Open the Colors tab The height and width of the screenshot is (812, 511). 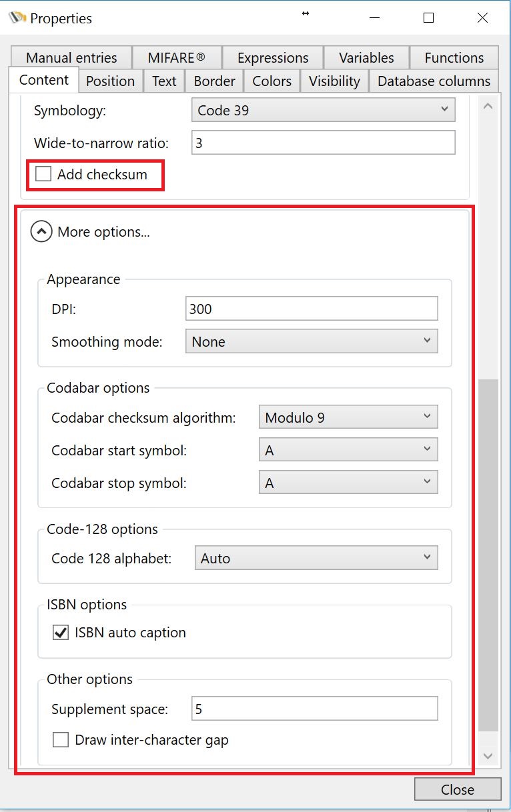(272, 81)
